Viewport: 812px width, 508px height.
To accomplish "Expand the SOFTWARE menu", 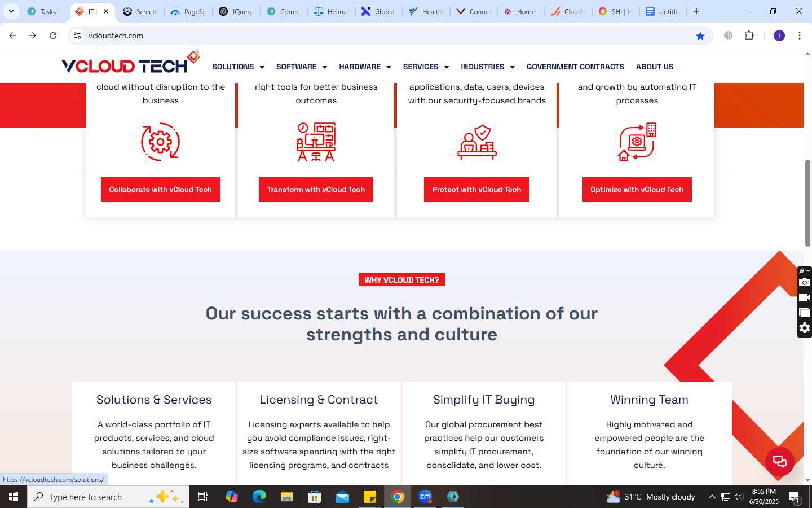I will [302, 67].
